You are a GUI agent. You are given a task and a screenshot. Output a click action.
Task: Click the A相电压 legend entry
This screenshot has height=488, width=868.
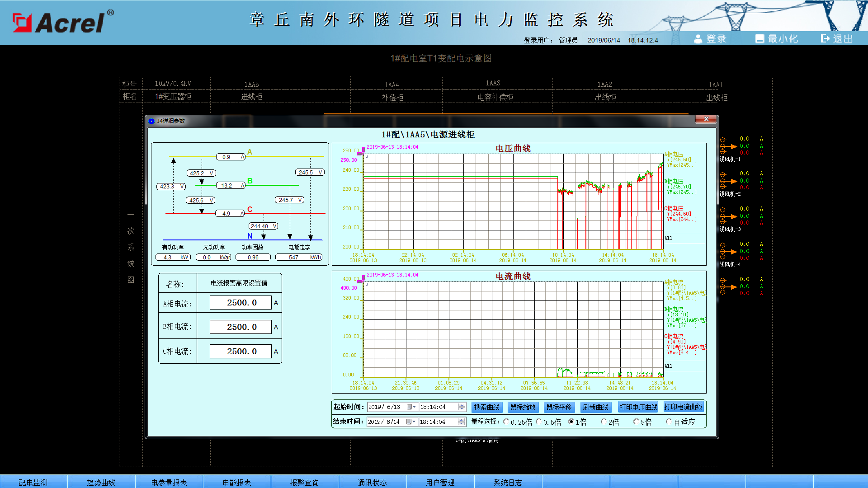674,155
